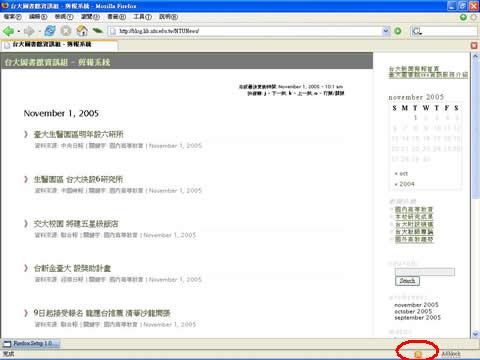
Task: Select the page tab below the toolbar
Action: 59,45
